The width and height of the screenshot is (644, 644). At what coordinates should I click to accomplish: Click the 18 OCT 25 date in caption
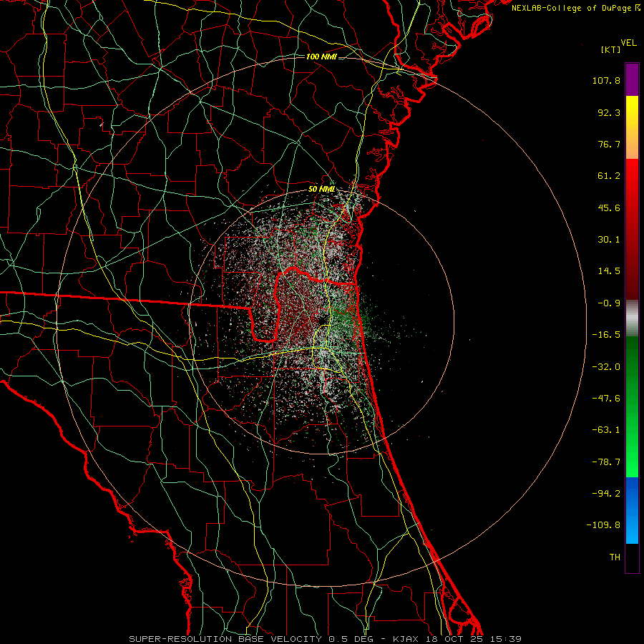(x=454, y=639)
